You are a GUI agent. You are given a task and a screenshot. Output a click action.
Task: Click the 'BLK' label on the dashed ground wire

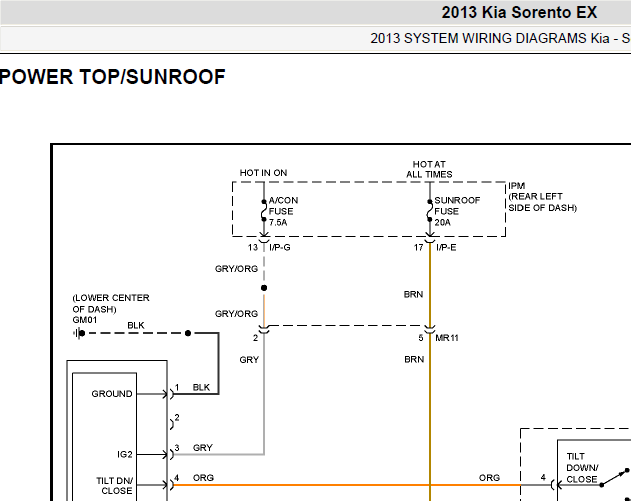[136, 326]
